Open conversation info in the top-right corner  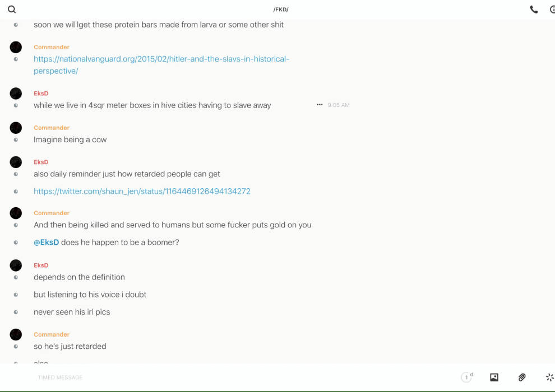(x=552, y=10)
